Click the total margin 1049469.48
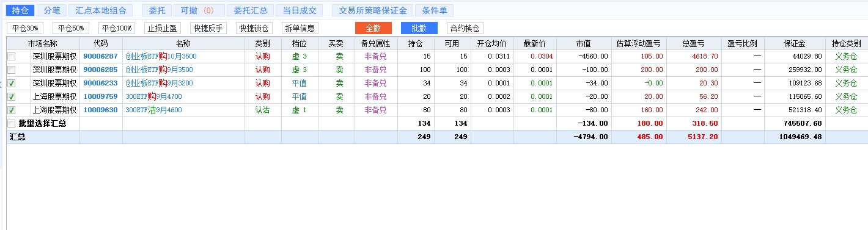868x230 pixels. click(x=801, y=137)
